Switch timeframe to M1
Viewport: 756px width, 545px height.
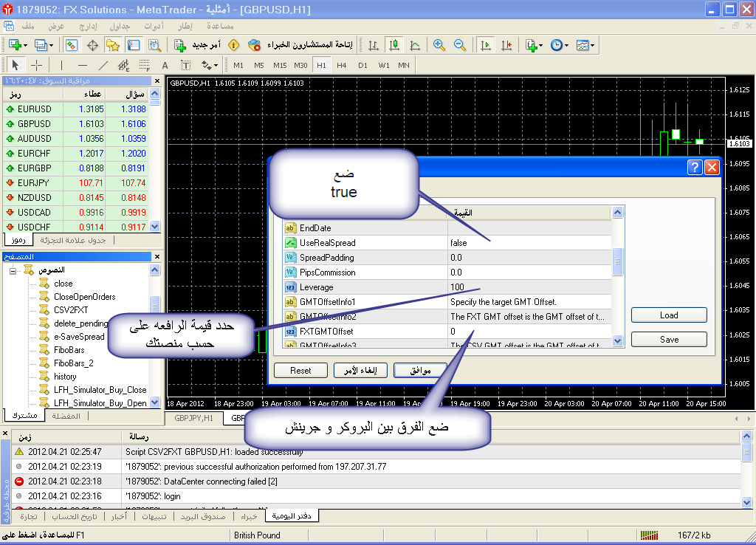(238, 65)
